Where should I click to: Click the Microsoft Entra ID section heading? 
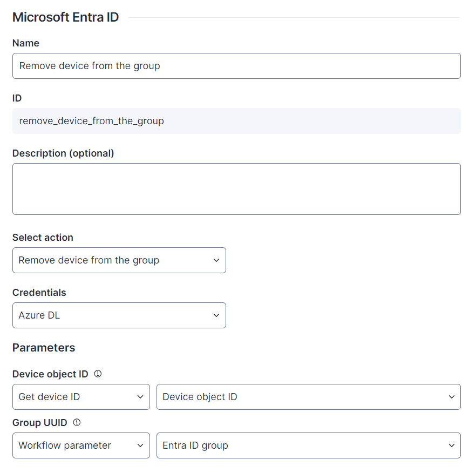65,17
